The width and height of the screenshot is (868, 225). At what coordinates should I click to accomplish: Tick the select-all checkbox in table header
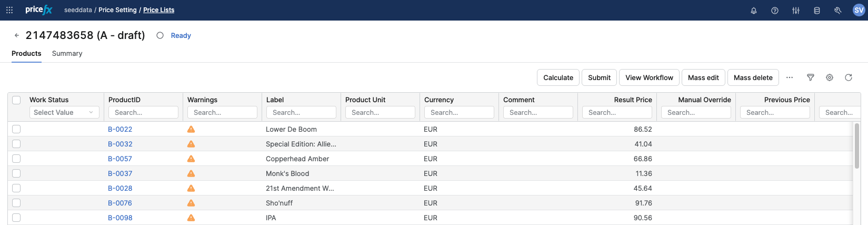pos(16,100)
